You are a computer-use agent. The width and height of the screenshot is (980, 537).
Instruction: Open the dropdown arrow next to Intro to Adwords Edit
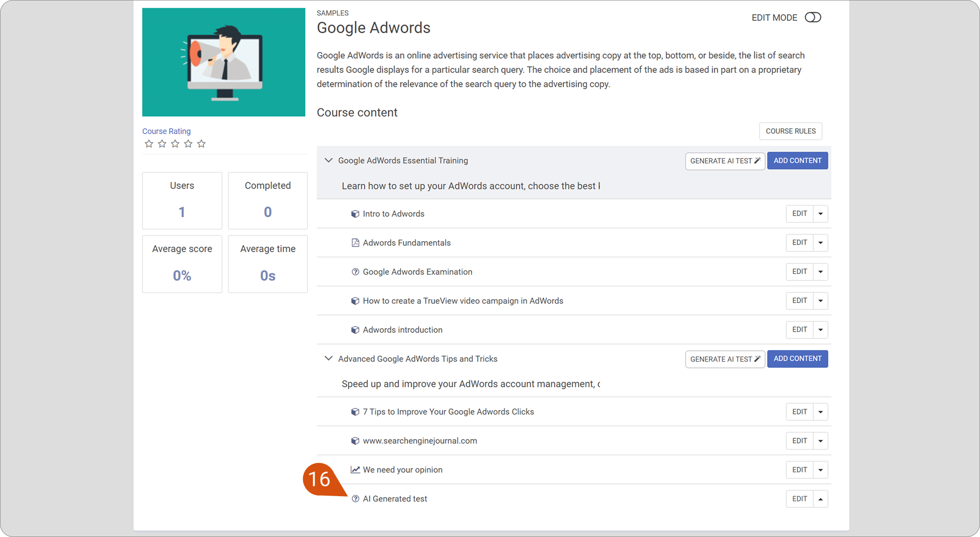coord(820,214)
